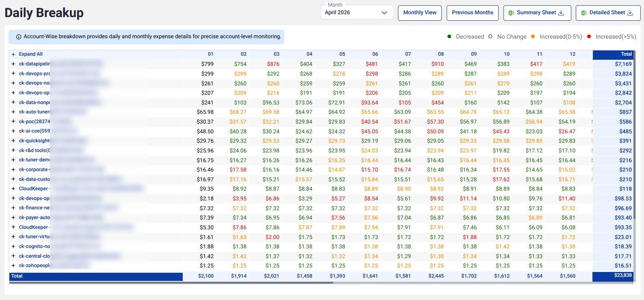Click the download icon on Summary Sheet button
The image size is (644, 300).
[561, 13]
